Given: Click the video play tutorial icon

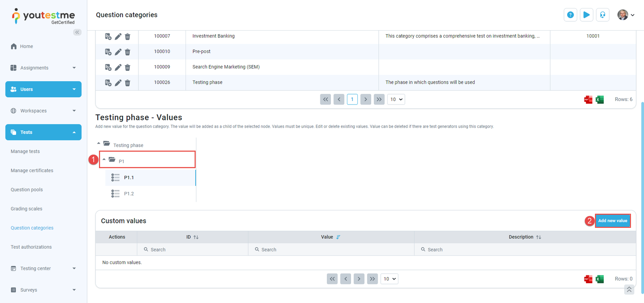Looking at the screenshot, I should coord(586,15).
